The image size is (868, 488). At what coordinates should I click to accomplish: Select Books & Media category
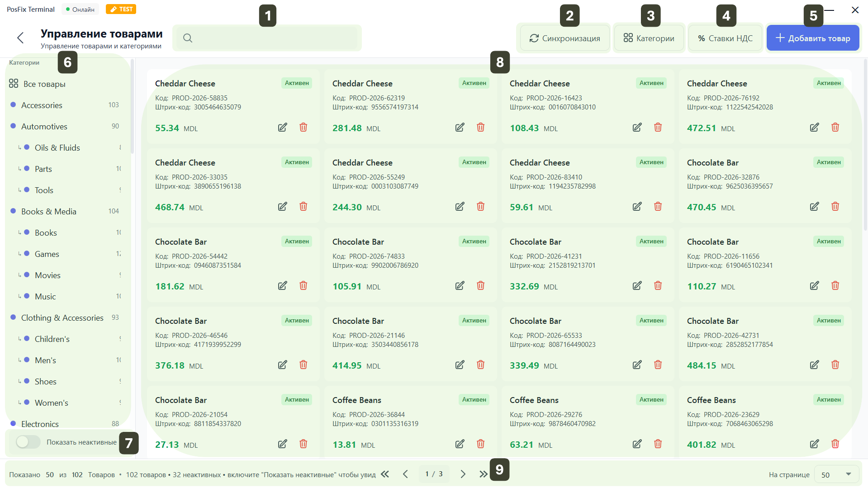click(49, 212)
